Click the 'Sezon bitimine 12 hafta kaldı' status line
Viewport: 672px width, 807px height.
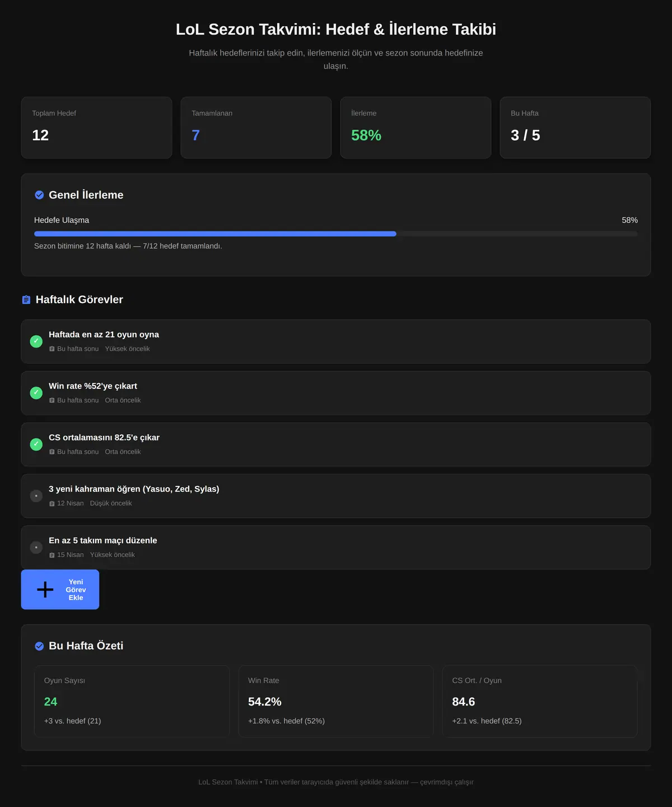(128, 246)
